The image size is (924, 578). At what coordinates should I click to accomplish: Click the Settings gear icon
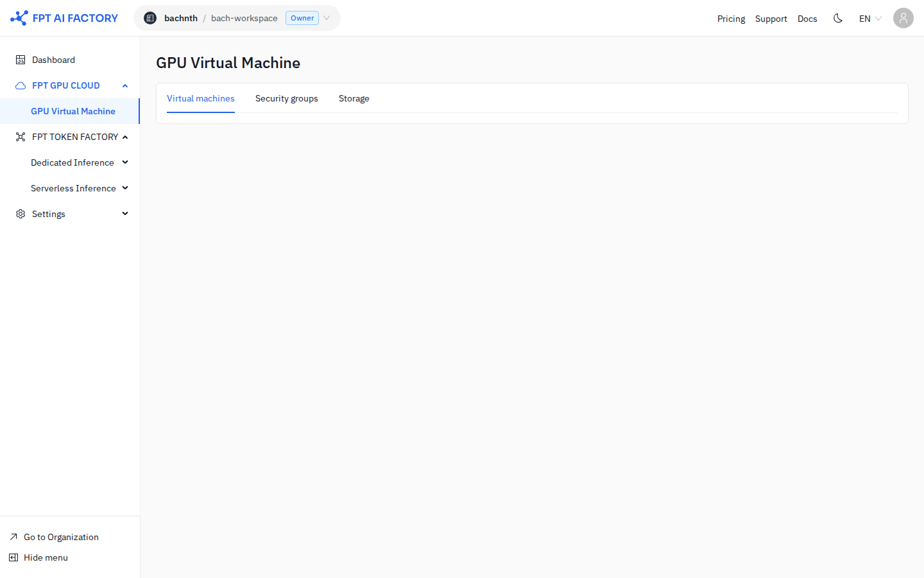[x=21, y=214]
